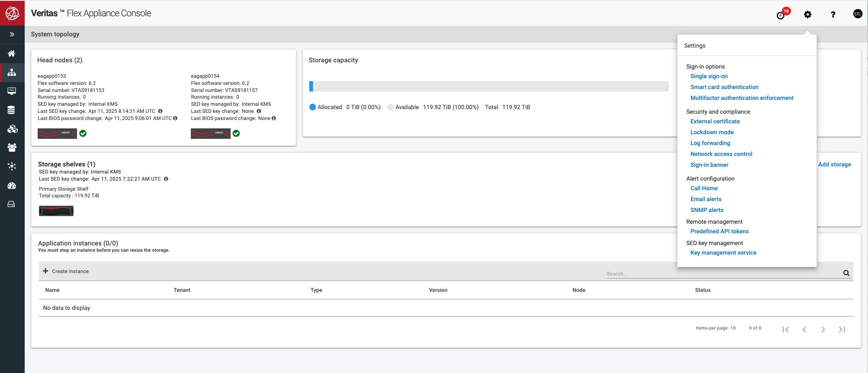Close Settings via the gear icon
Screen dimensions: 868x373
coord(808,15)
